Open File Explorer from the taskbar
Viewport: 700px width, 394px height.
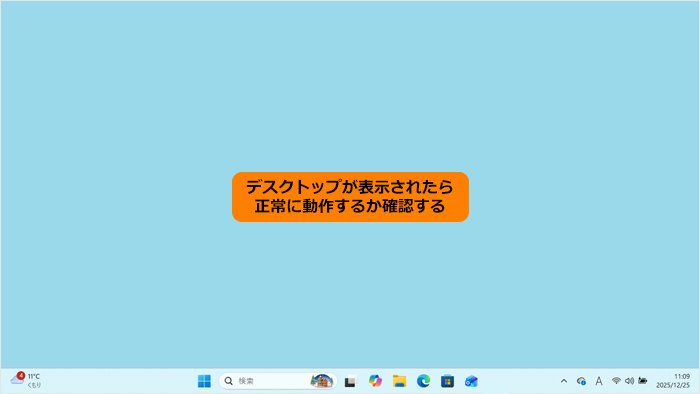click(x=399, y=381)
